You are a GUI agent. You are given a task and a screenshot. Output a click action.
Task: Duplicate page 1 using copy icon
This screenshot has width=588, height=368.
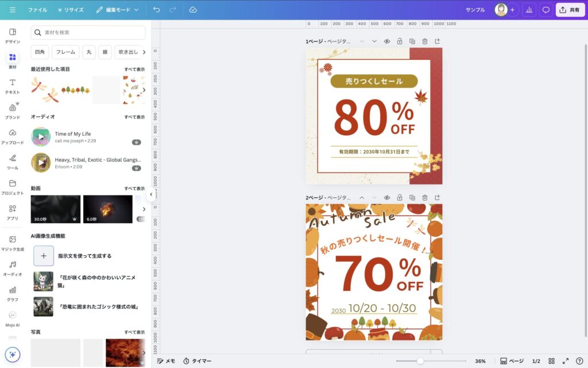[412, 41]
